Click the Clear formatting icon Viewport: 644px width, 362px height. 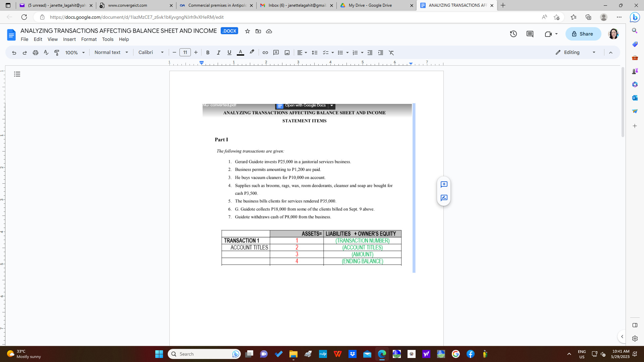point(391,53)
